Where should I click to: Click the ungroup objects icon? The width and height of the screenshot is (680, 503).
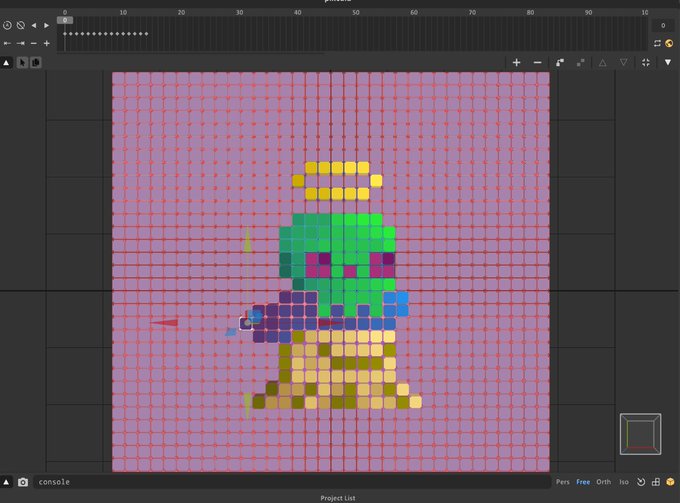581,63
